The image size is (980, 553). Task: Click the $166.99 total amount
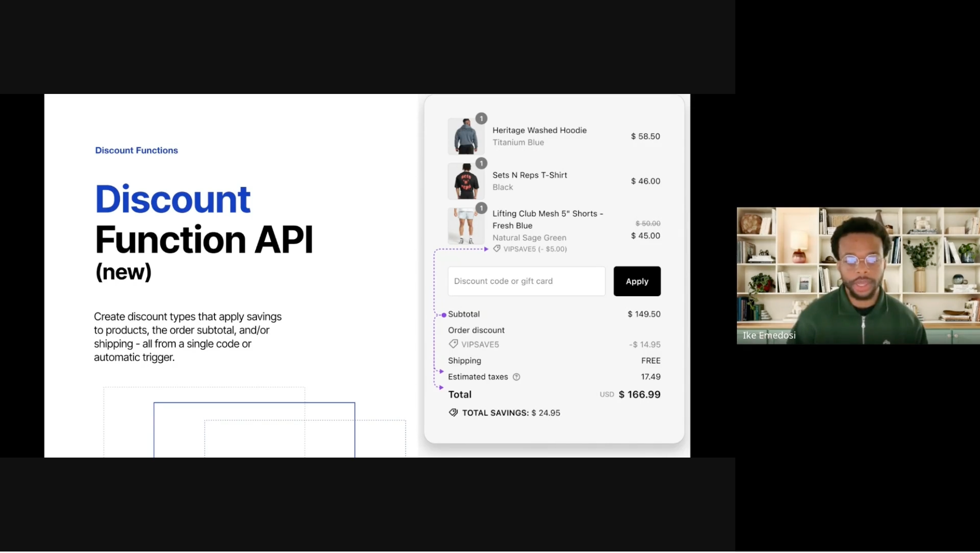coord(639,395)
